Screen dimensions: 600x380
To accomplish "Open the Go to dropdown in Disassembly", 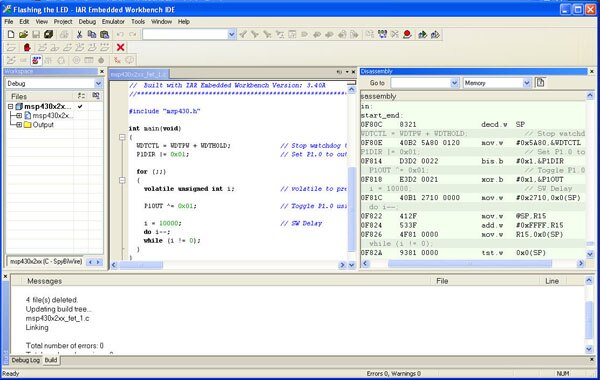I will click(x=455, y=83).
